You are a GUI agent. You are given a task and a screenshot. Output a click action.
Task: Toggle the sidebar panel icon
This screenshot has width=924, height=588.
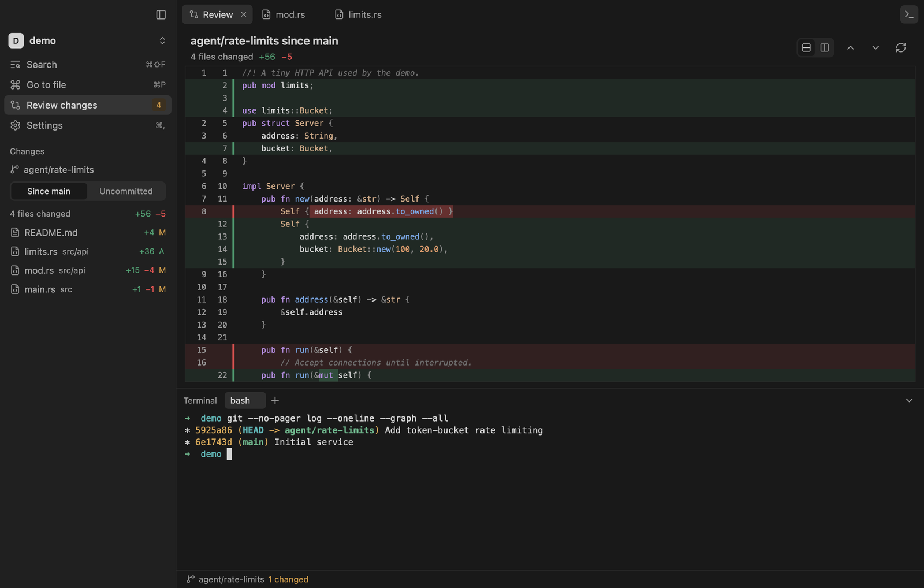[x=161, y=14]
